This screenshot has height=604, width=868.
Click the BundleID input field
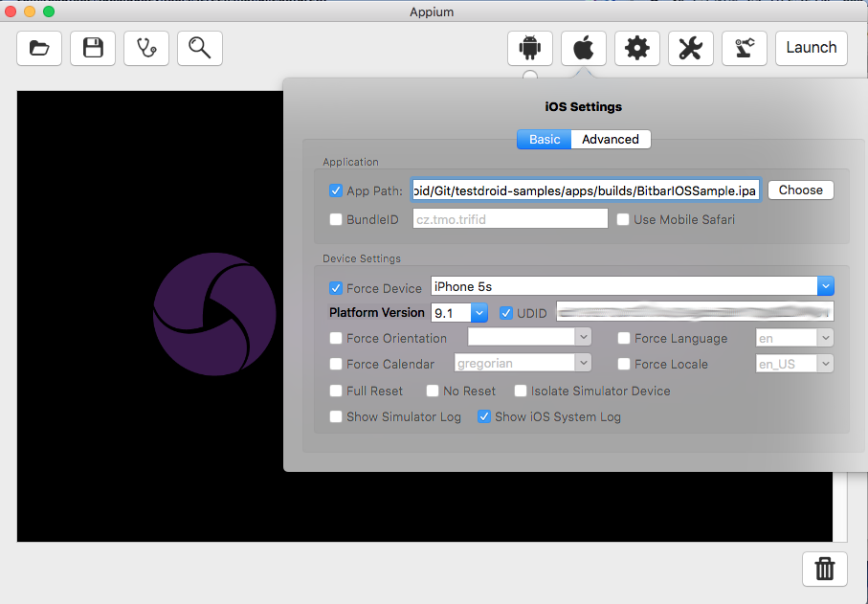click(510, 219)
